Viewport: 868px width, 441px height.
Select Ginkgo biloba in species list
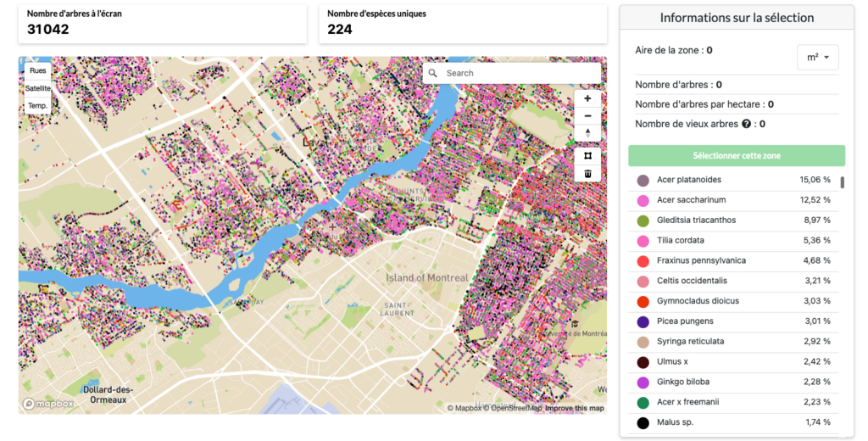tap(682, 382)
